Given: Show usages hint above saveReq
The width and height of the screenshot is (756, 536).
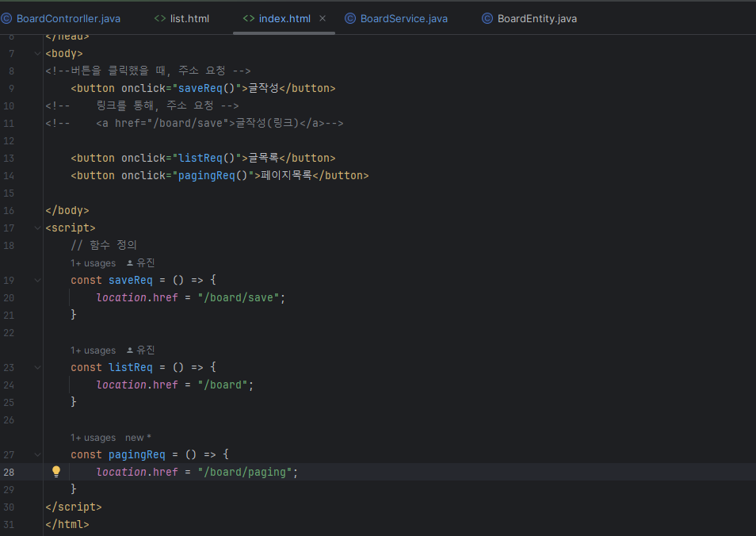Looking at the screenshot, I should click(x=93, y=263).
